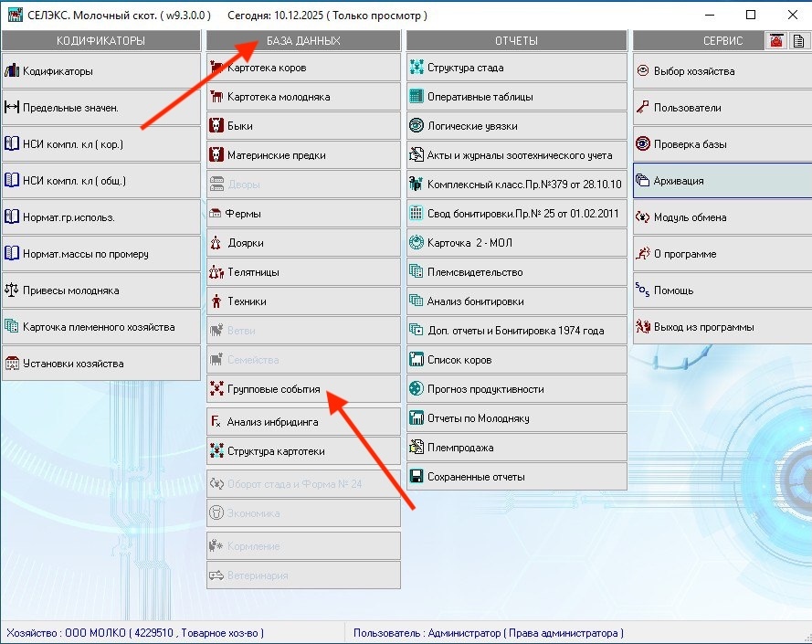
Task: Select the БАЗА ДАННЫХ section header
Action: tap(303, 40)
